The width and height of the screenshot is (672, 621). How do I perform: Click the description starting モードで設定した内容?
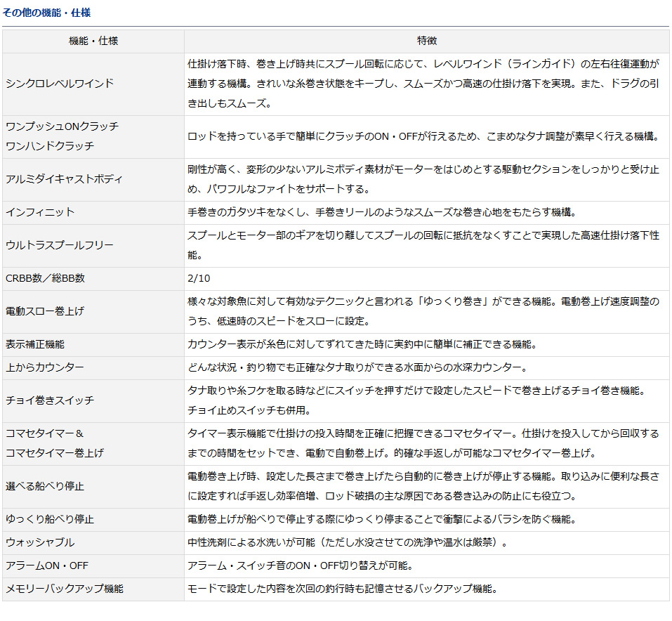[x=343, y=589]
